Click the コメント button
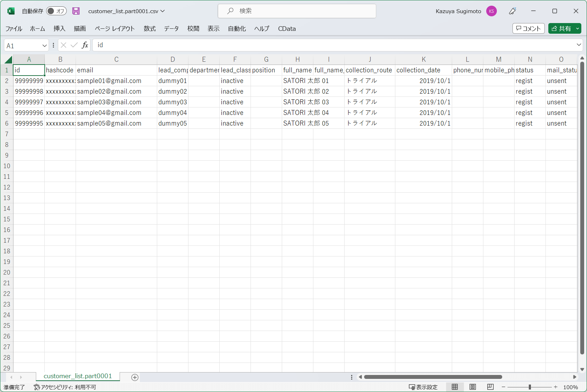 click(x=528, y=28)
